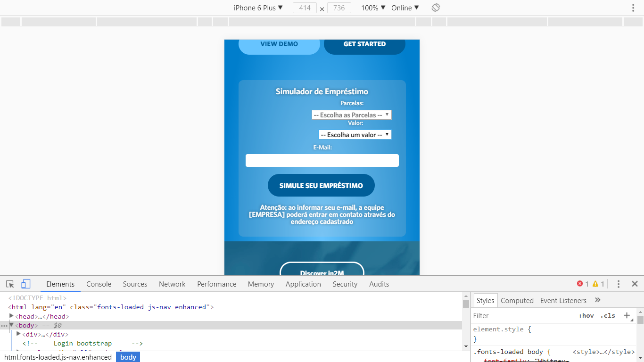Show more Styles pane tabs chevron
The width and height of the screenshot is (644, 362).
597,300
